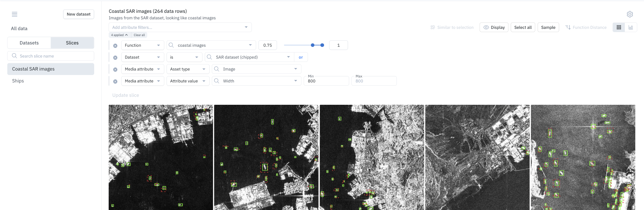This screenshot has width=644, height=210.
Task: Open the settings gear icon
Action: (630, 14)
